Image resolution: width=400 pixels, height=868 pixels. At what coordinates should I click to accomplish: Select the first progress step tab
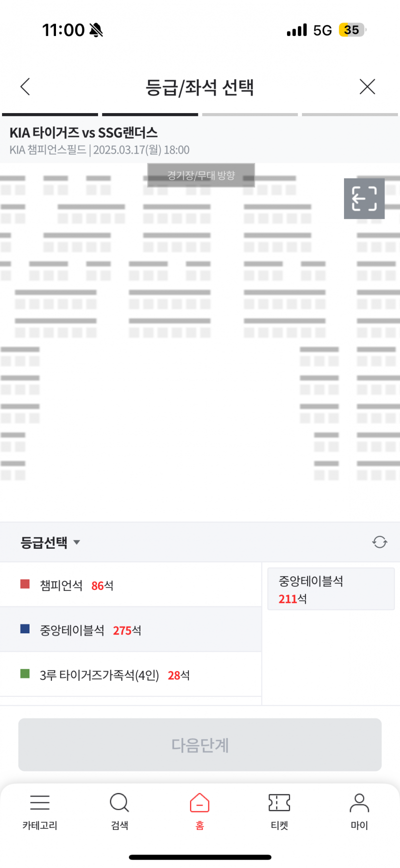coord(50,115)
